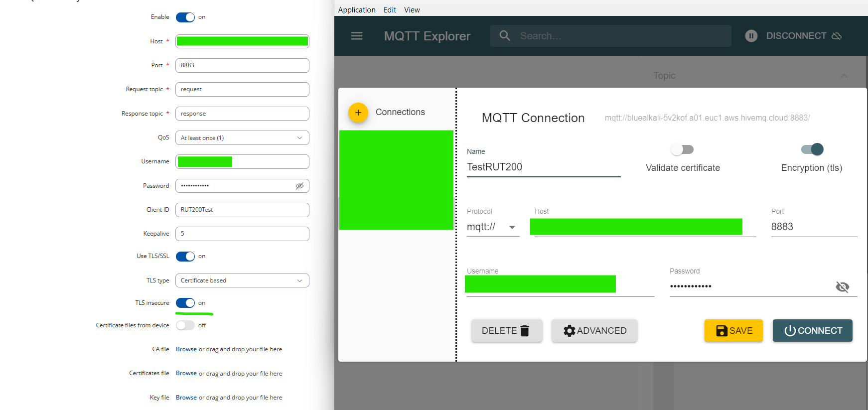Click the CONNECT button
Image resolution: width=868 pixels, height=410 pixels.
tap(812, 331)
